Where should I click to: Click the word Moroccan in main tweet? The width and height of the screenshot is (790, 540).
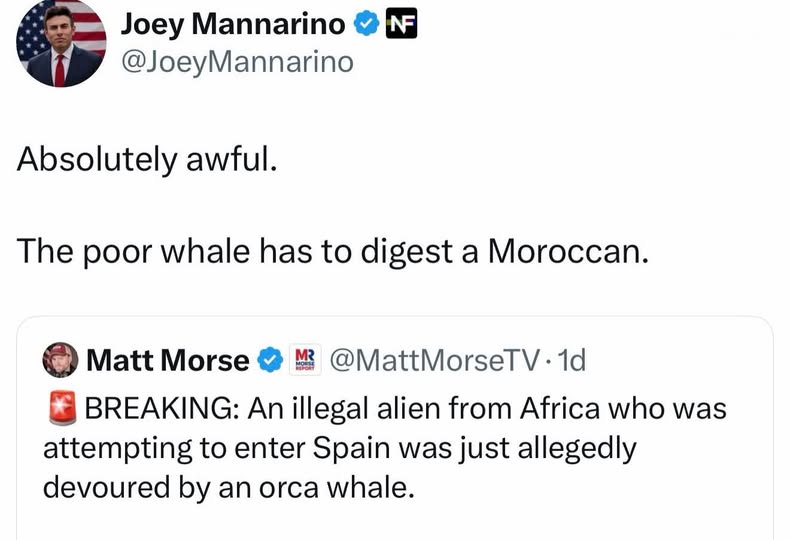coord(568,251)
